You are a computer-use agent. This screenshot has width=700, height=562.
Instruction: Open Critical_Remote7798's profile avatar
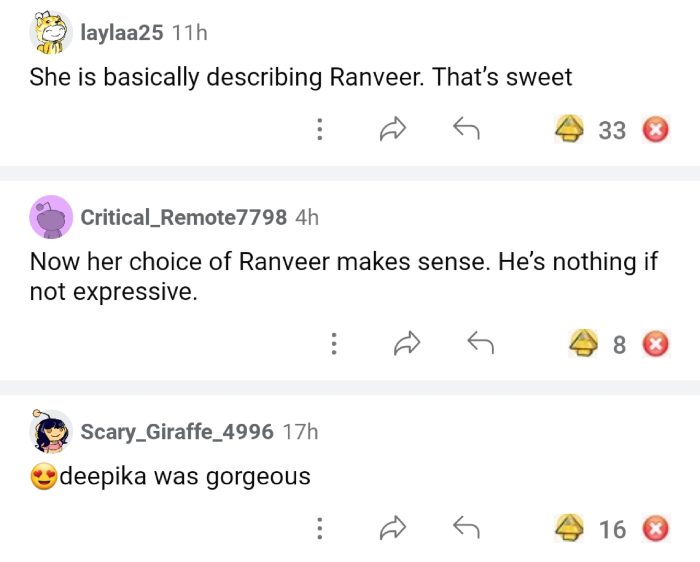click(51, 217)
